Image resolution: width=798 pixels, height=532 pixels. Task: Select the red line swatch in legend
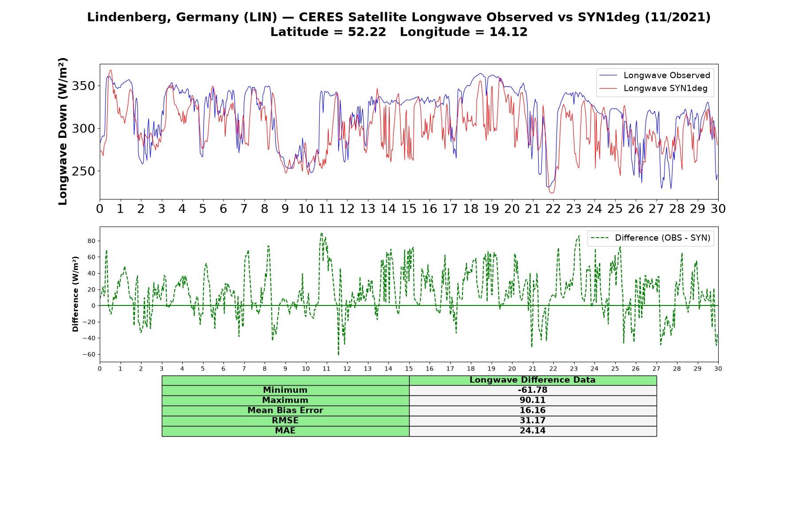click(x=608, y=88)
